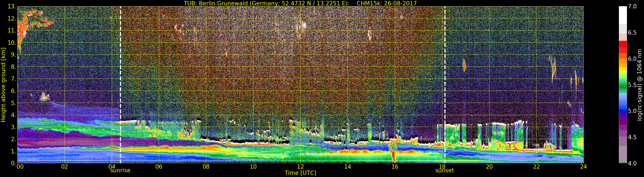The height and width of the screenshot is (177, 644).
Task: Select the 'sunrise' label under the time axis
Action: pos(121,171)
